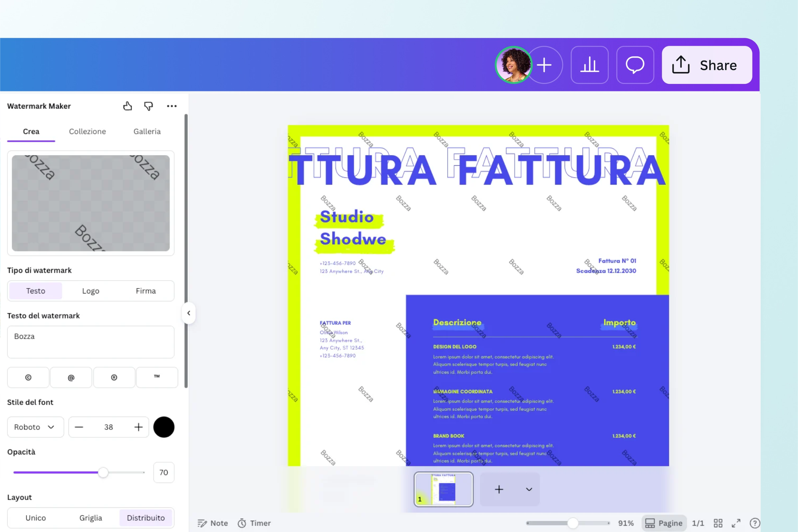The height and width of the screenshot is (532, 798).
Task: Add a new page with plus button
Action: pyautogui.click(x=499, y=489)
